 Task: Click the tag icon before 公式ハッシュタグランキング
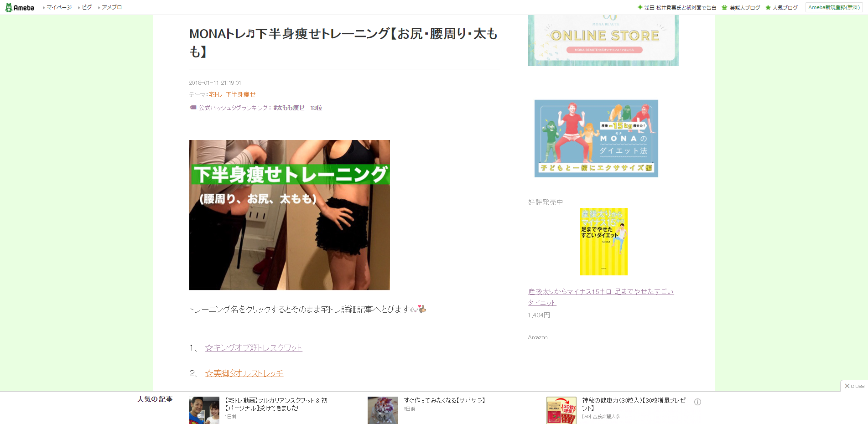pos(193,108)
